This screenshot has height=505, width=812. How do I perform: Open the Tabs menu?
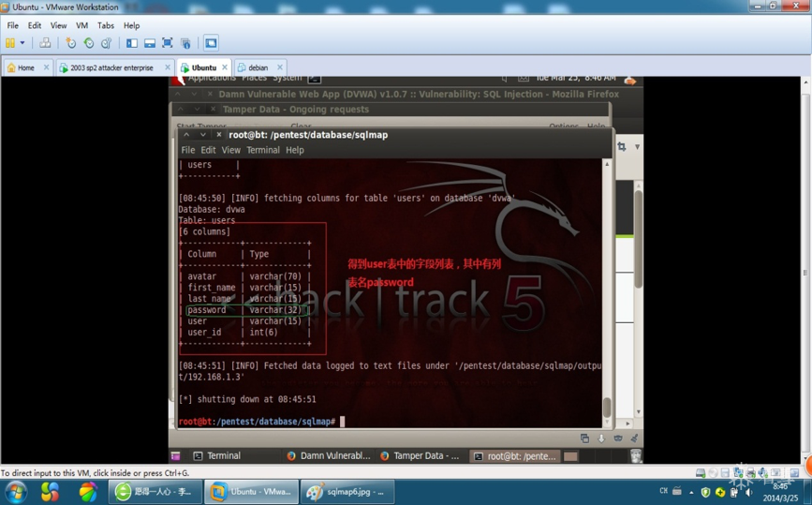click(x=106, y=25)
